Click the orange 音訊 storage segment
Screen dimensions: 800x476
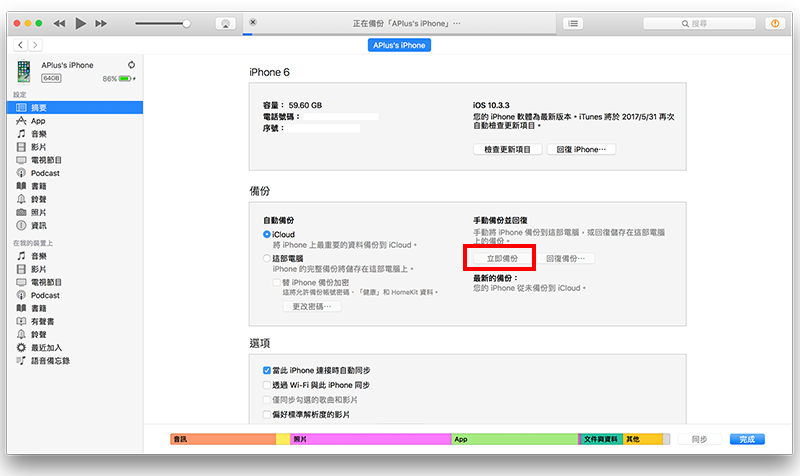click(x=223, y=439)
